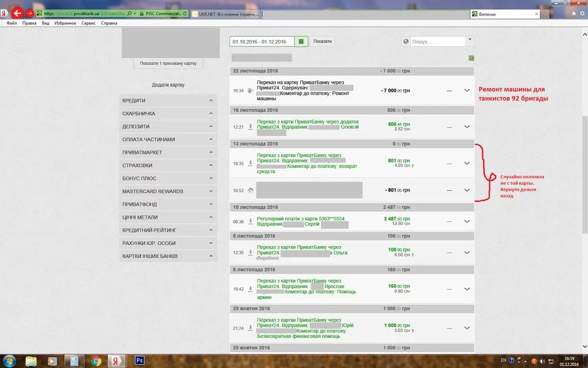Switch to the Виписки tab
588x368 pixels.
coord(505,14)
